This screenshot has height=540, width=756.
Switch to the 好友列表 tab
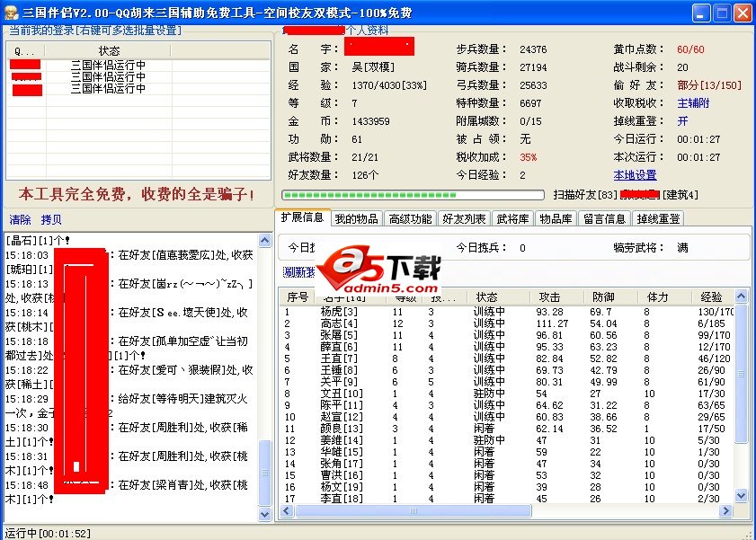coord(465,219)
